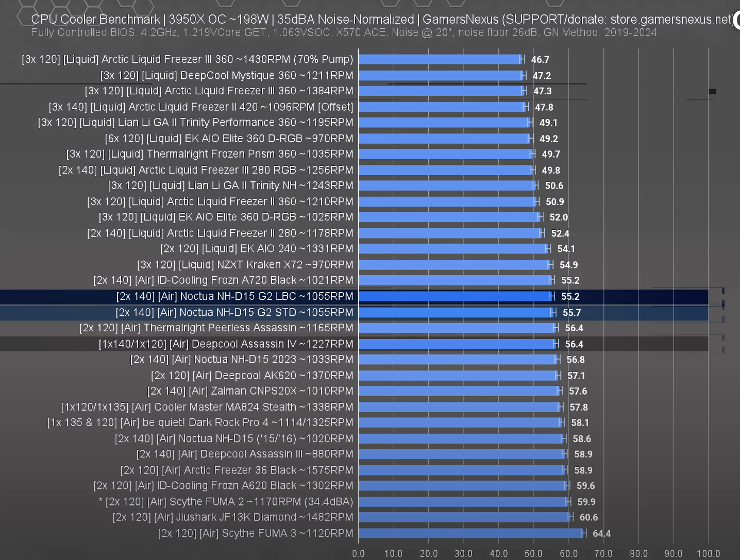Image resolution: width=740 pixels, height=560 pixels.
Task: Select Noctua NH-D15 ('15/'16) ~1020RPM label
Action: click(x=234, y=438)
